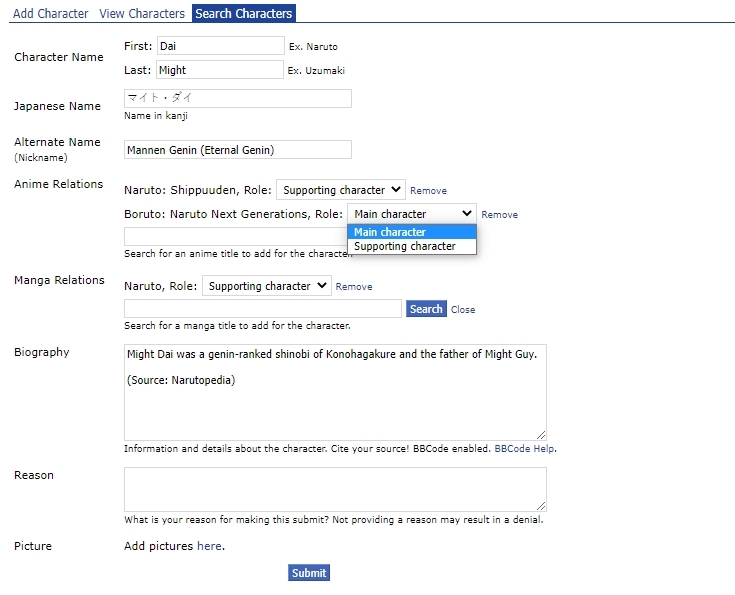Image resolution: width=735 pixels, height=595 pixels.
Task: Collapse the Boruto role dropdown
Action: point(412,214)
